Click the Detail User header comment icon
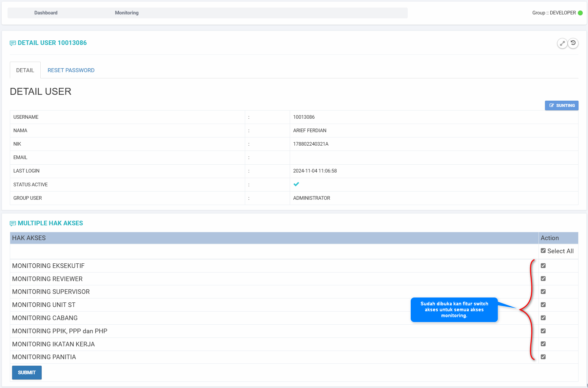Image resolution: width=588 pixels, height=388 pixels. click(13, 43)
